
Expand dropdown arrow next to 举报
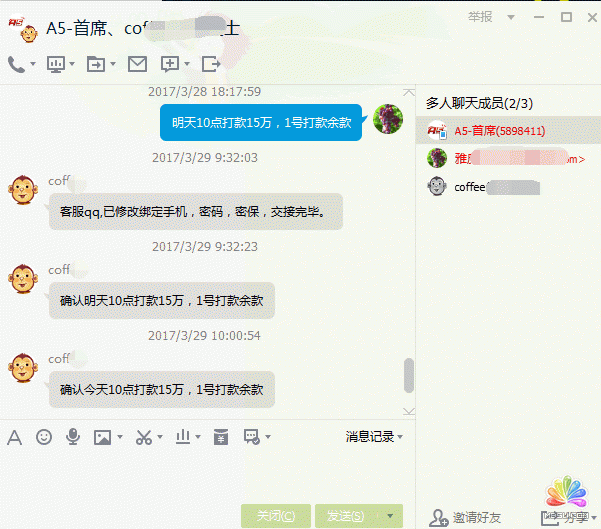pyautogui.click(x=511, y=17)
